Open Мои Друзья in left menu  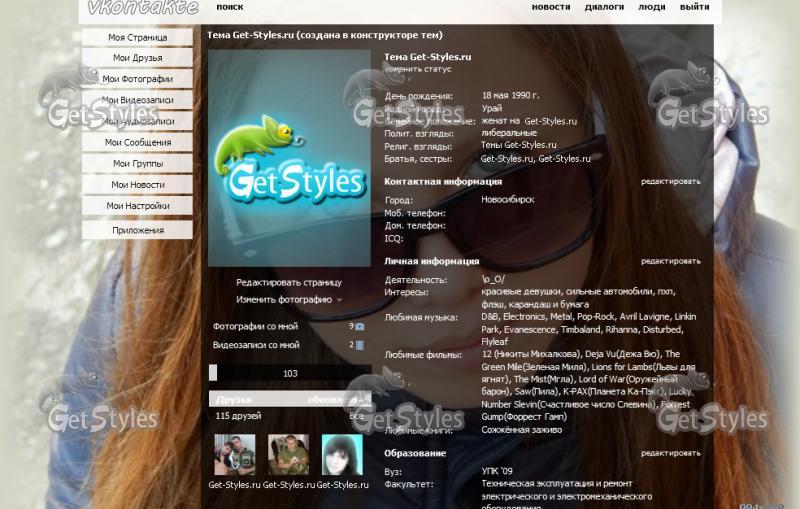(138, 58)
